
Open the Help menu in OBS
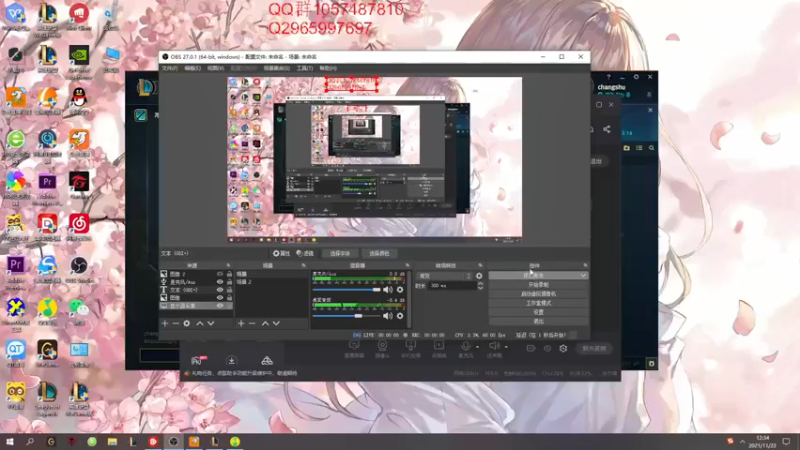click(x=328, y=68)
